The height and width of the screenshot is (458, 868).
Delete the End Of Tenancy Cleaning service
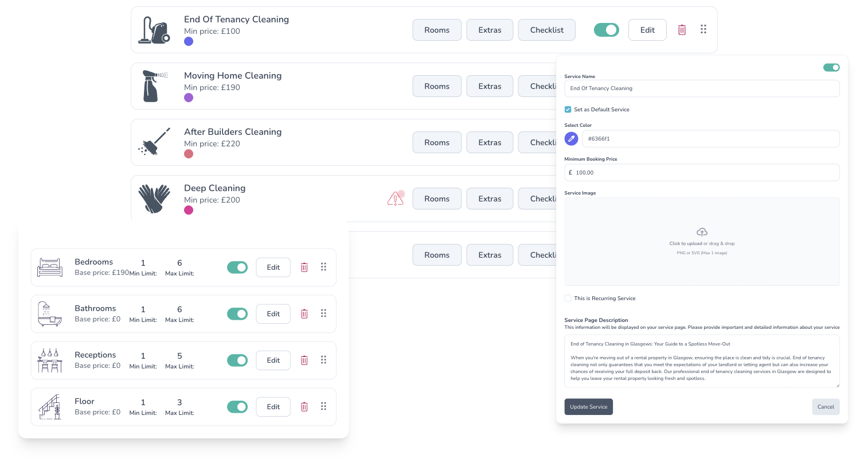(682, 30)
